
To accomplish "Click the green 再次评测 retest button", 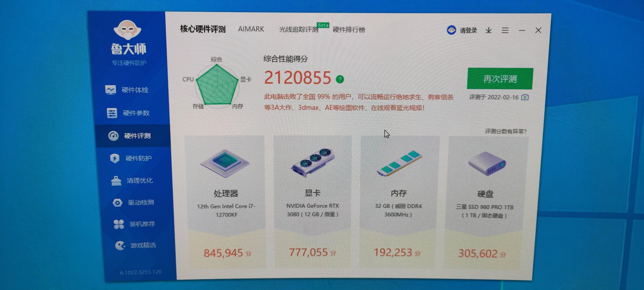I will click(x=500, y=79).
